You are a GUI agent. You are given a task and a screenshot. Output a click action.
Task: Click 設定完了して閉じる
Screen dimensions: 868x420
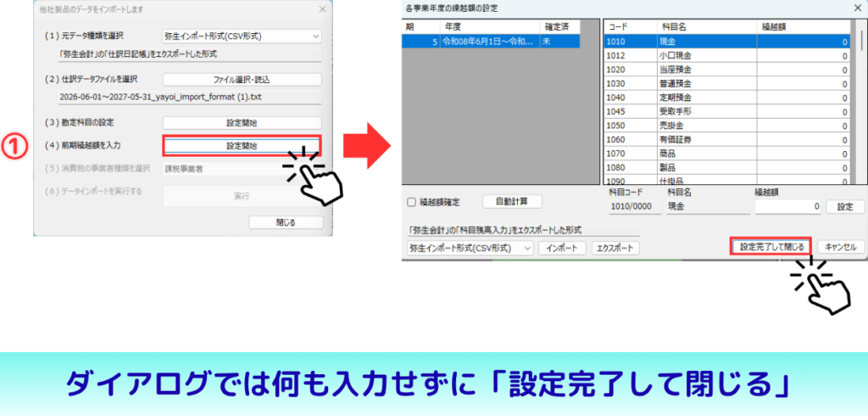pos(771,247)
